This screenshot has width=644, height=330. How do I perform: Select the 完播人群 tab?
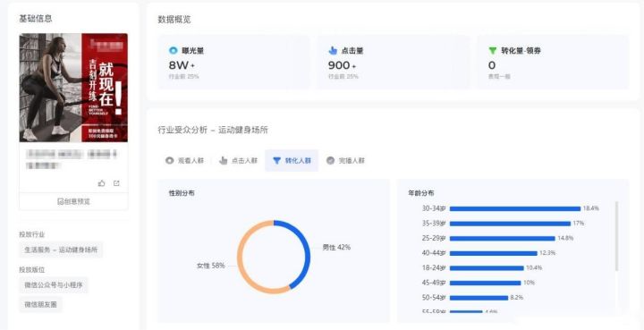345,160
